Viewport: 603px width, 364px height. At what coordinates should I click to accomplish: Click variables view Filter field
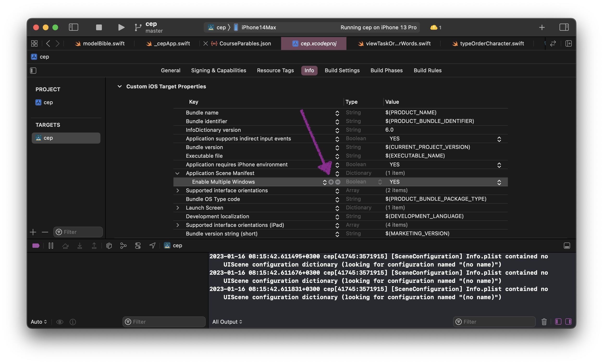164,322
